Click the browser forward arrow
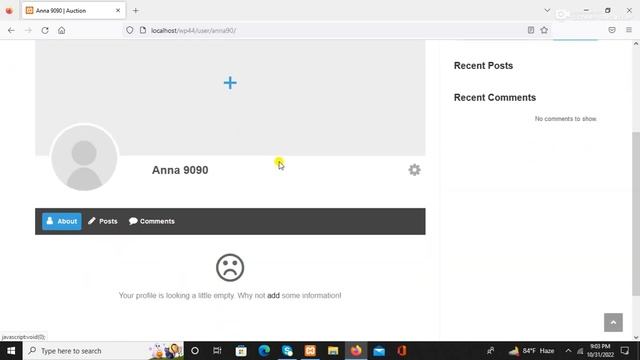 (x=28, y=30)
